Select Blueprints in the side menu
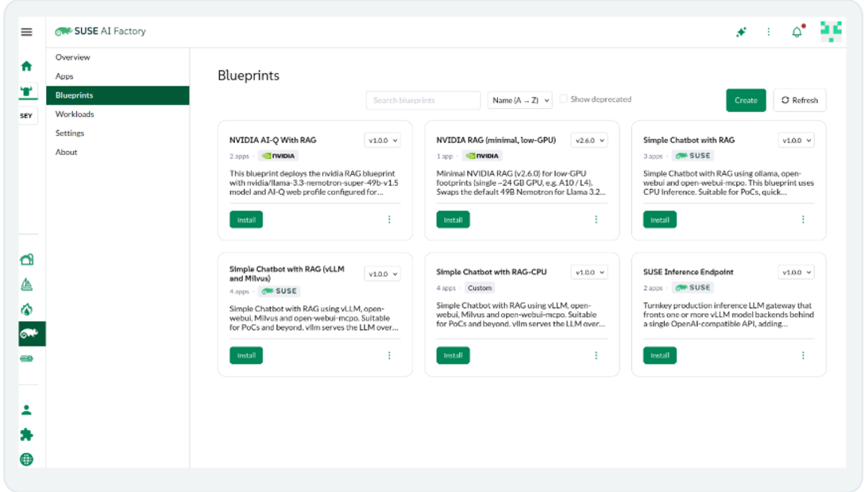868x492 pixels. click(118, 95)
